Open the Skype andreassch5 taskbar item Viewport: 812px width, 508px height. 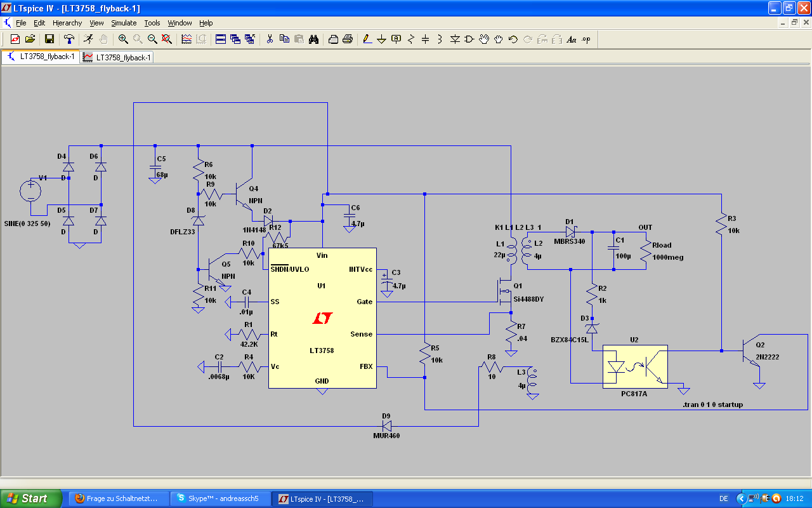[x=220, y=498]
